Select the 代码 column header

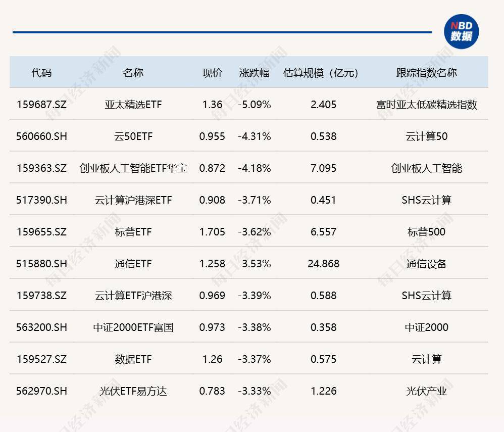coord(41,72)
